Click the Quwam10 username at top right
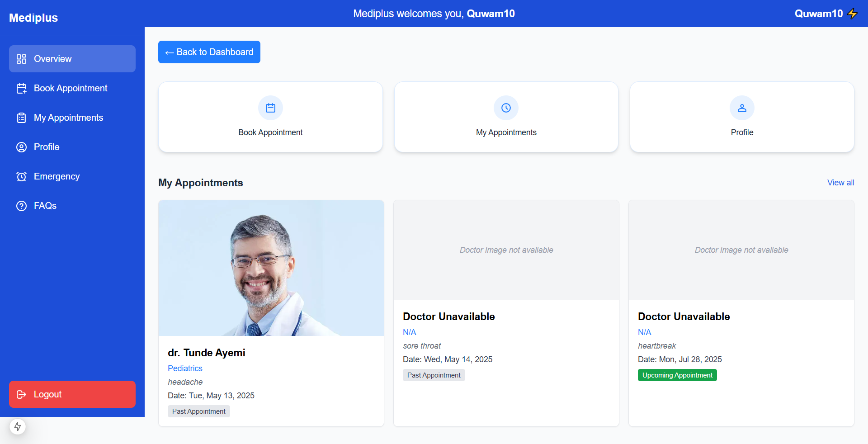 [x=819, y=14]
